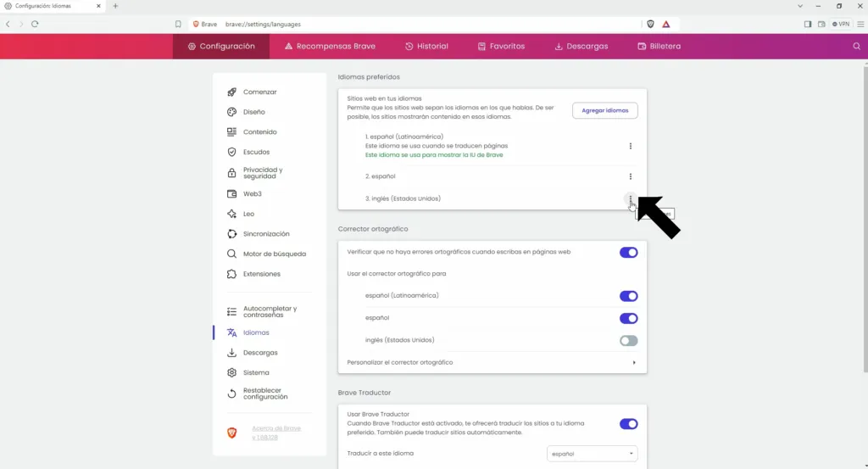Open the Restablecer configuración reset icon
868x469 pixels.
pos(231,394)
